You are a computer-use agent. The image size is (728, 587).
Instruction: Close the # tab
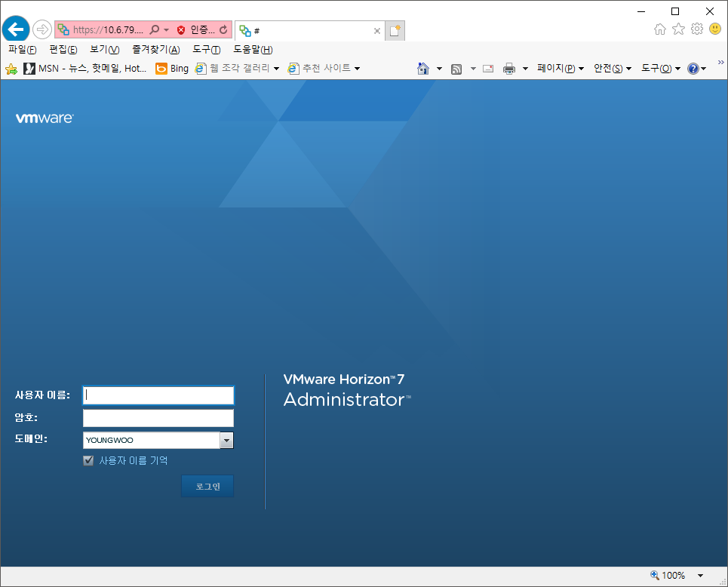pos(377,31)
